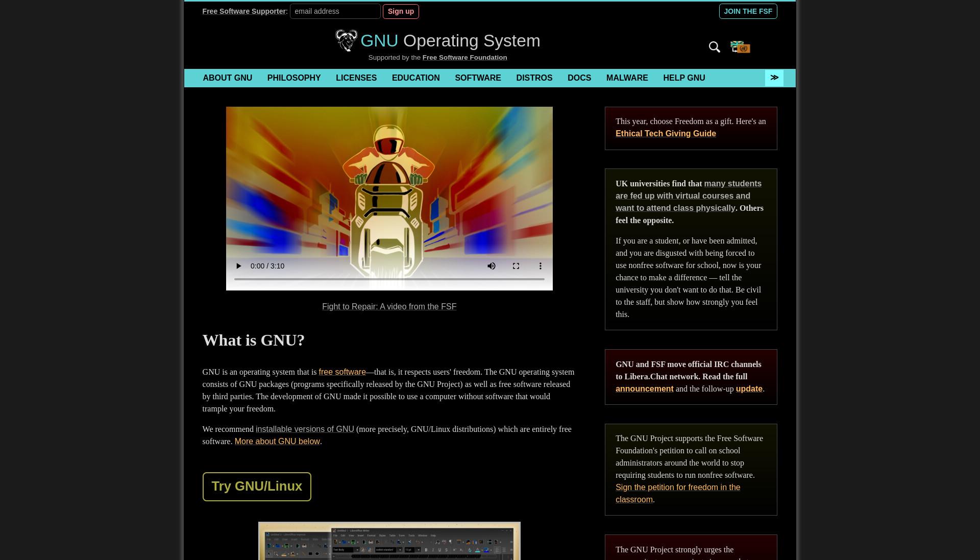This screenshot has width=980, height=560.
Task: Open DISTROS menu item
Action: (534, 78)
